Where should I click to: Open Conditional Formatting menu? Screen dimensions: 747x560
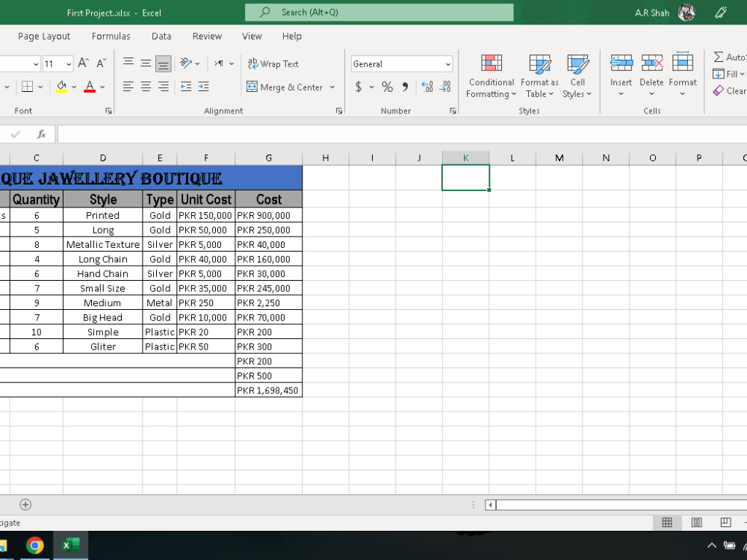point(492,76)
